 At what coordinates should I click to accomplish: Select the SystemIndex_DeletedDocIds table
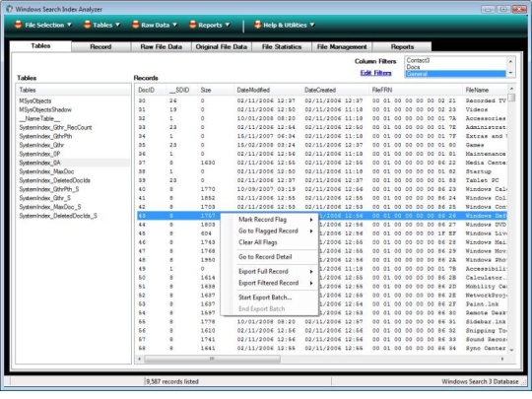coord(54,180)
